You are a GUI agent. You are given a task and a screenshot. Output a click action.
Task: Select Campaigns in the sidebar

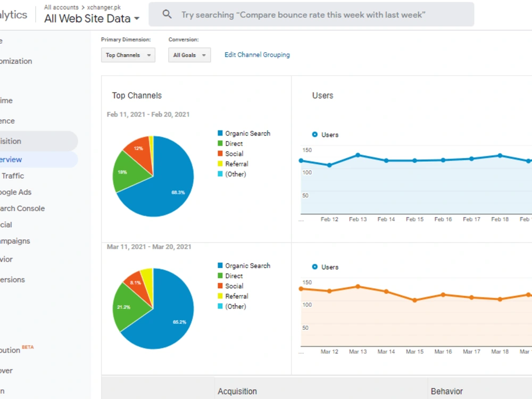15,241
